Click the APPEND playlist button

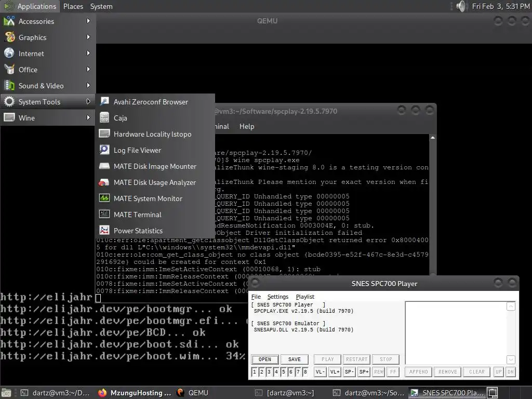418,372
